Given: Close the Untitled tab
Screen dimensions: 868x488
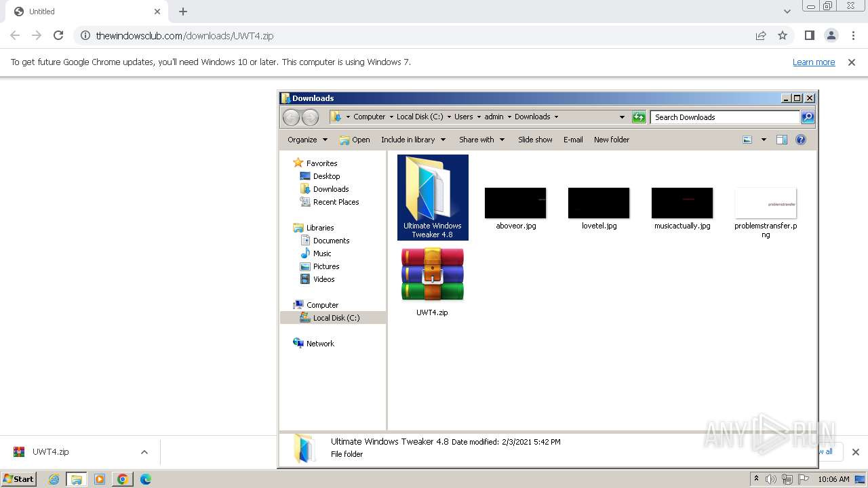Looking at the screenshot, I should [157, 12].
